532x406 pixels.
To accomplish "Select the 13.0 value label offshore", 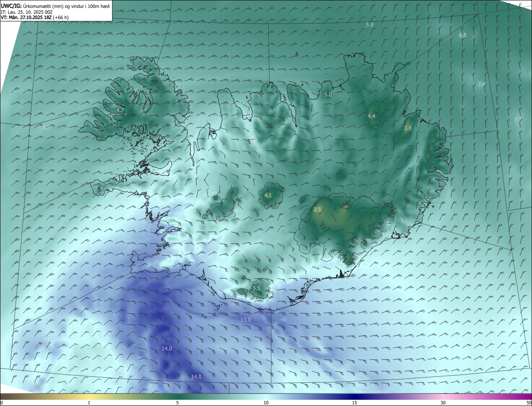I will click(246, 320).
